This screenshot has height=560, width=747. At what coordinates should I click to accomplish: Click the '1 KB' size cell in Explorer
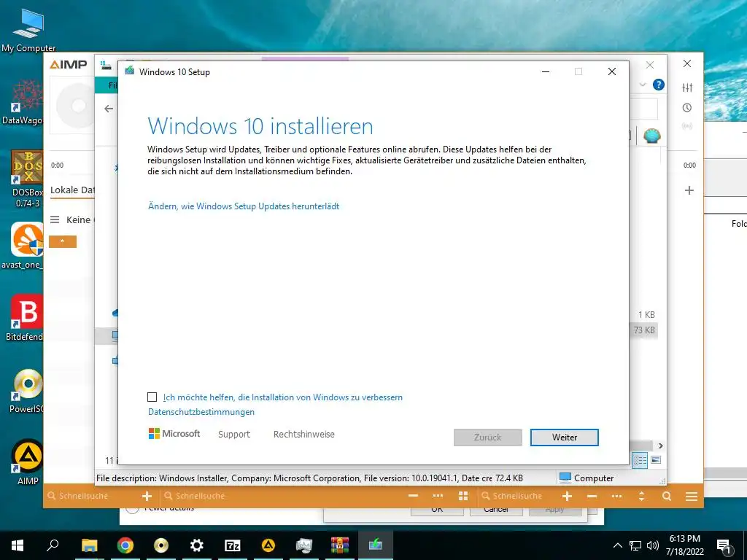(x=646, y=315)
